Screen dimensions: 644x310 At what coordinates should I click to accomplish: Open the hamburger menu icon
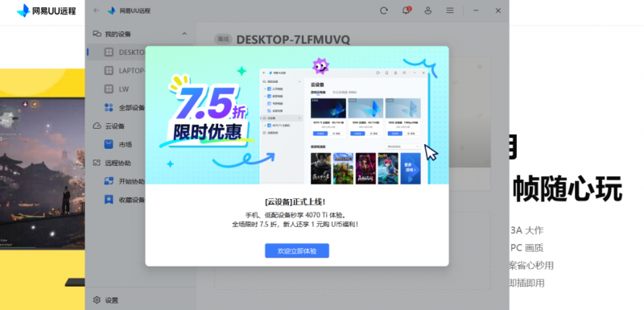(450, 10)
